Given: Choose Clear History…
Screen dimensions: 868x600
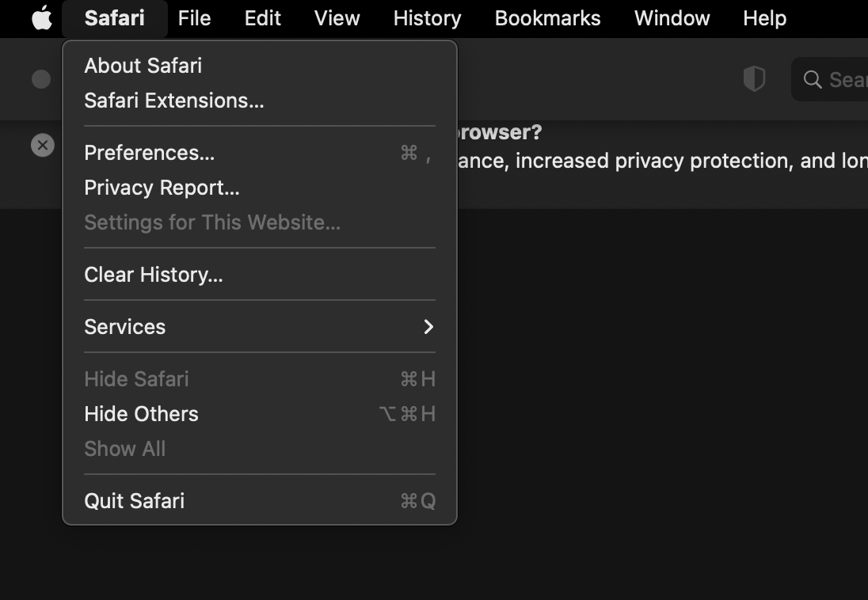Looking at the screenshot, I should (260, 275).
